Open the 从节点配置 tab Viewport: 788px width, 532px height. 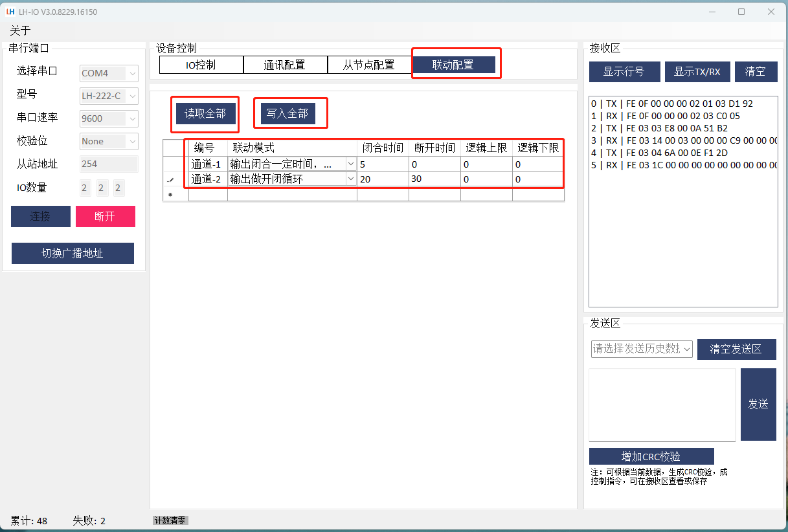point(368,65)
